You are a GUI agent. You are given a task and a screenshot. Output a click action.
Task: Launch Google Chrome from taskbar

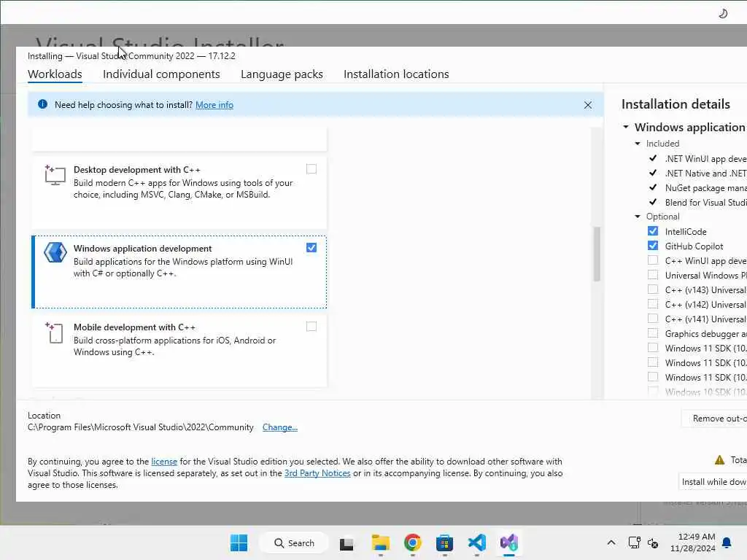pos(413,542)
